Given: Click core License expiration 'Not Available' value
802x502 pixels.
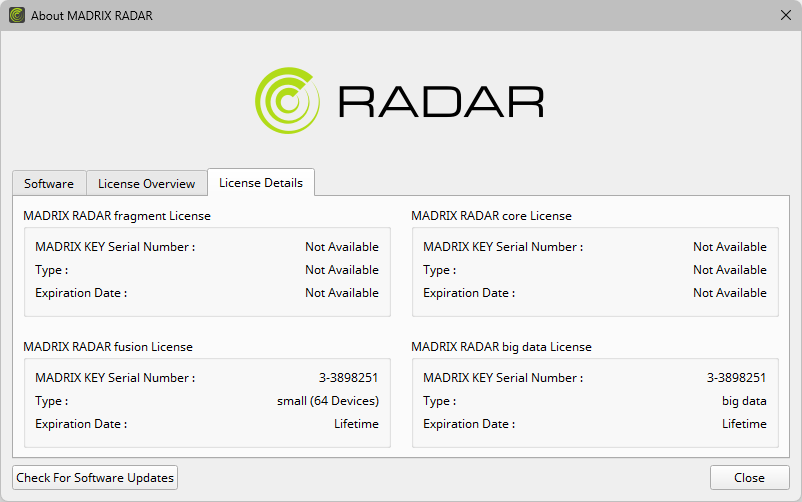Looking at the screenshot, I should point(730,293).
